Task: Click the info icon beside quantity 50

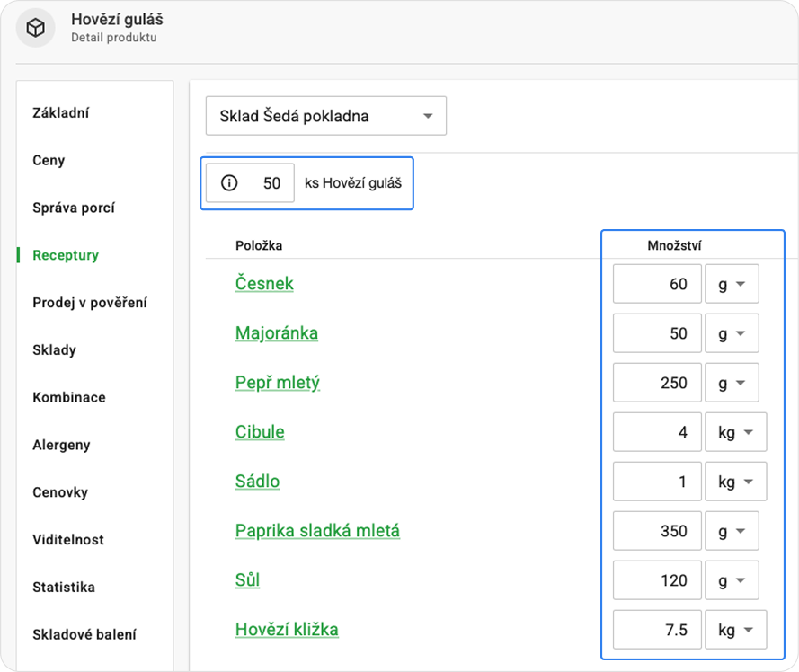Action: [229, 183]
